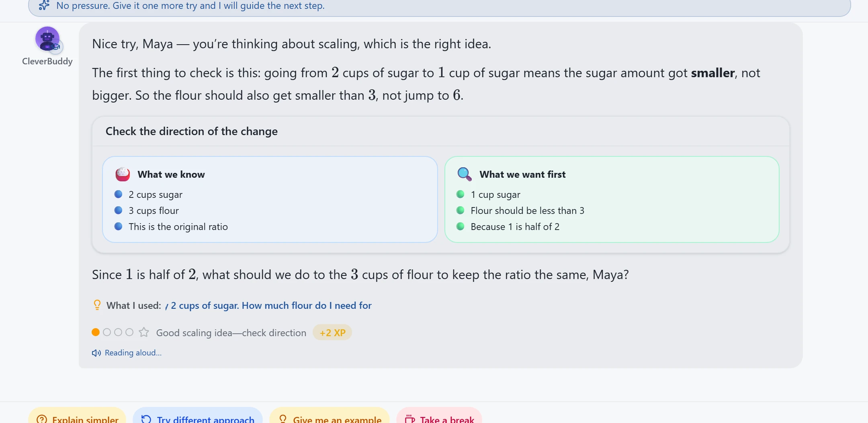The image size is (868, 423).
Task: Click the sparkle icon in the top banner
Action: [x=44, y=5]
